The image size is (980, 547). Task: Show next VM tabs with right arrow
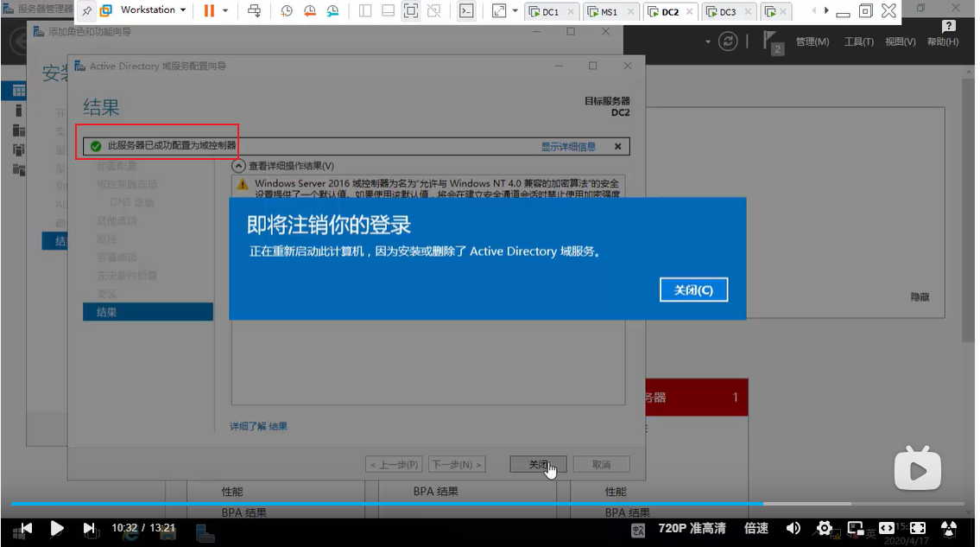[x=826, y=10]
